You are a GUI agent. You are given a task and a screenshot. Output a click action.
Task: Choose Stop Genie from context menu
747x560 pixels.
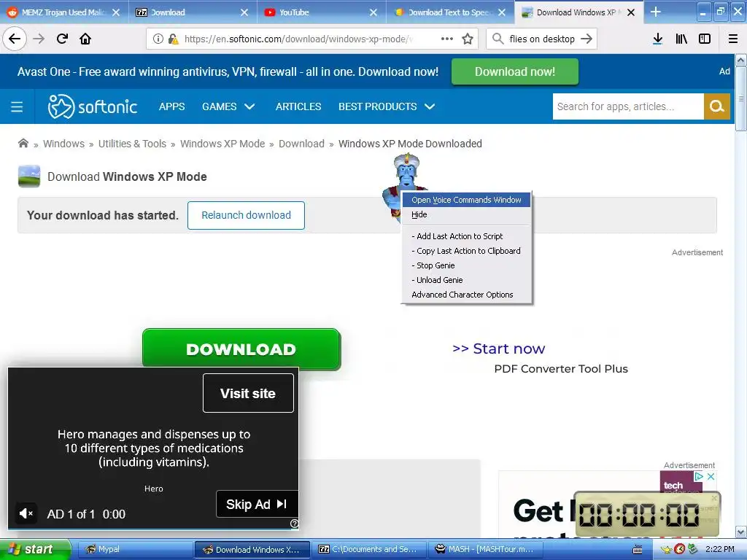[x=466, y=265]
